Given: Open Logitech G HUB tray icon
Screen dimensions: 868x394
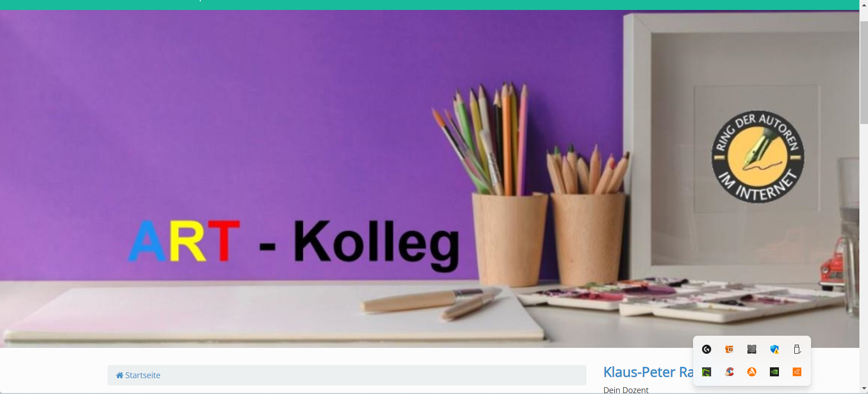Looking at the screenshot, I should 707,349.
